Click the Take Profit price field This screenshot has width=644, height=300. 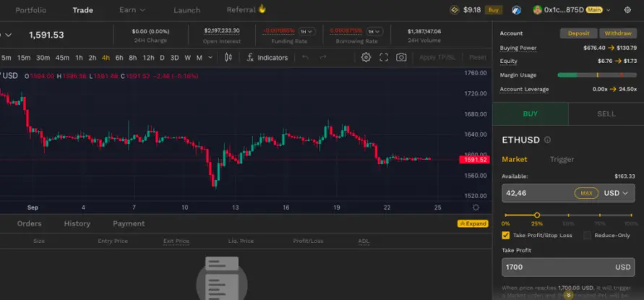pos(568,267)
